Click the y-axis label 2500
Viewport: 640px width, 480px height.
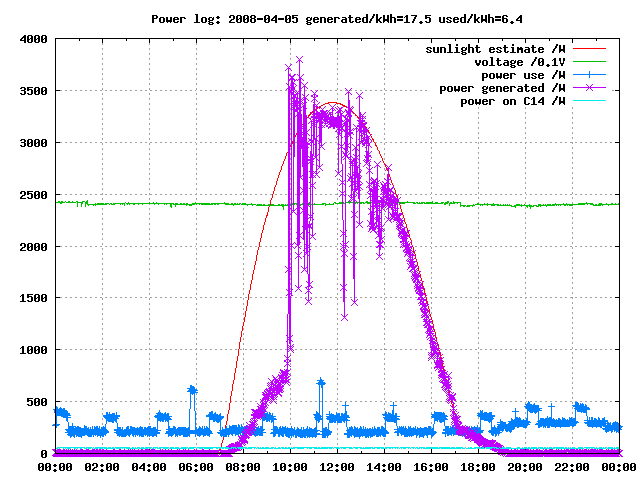click(x=33, y=195)
